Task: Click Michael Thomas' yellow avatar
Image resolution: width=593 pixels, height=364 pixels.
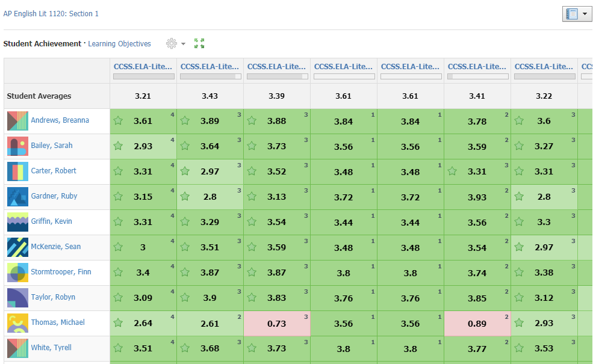Action: [x=17, y=323]
